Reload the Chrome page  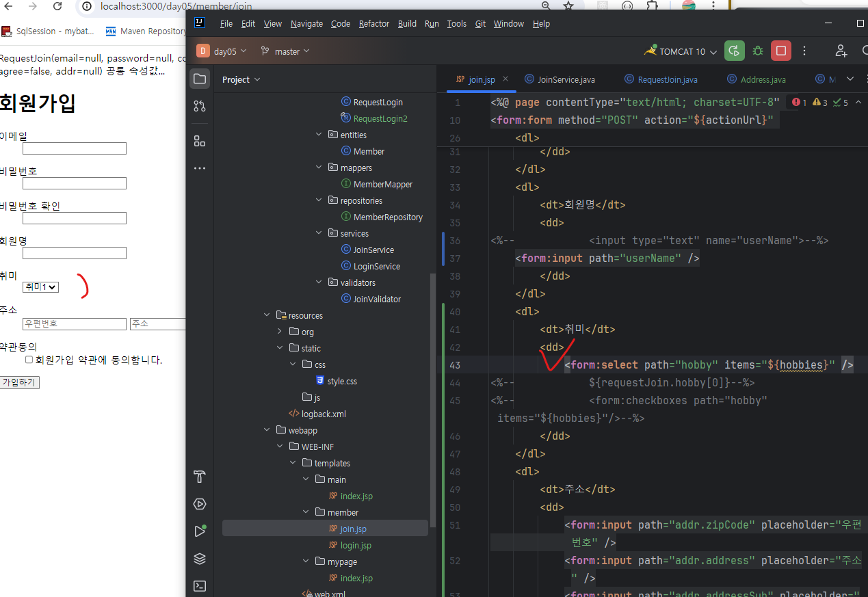[57, 6]
